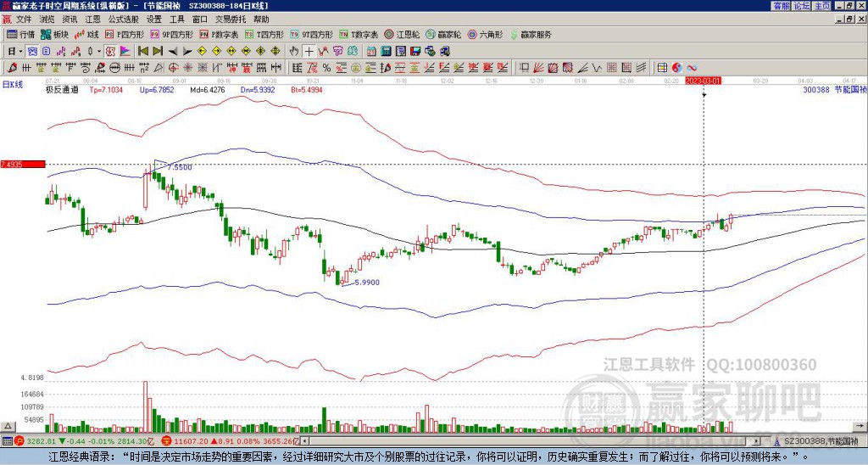Click the black right arrow icon
This screenshot has height=465, width=868.
(187, 52)
